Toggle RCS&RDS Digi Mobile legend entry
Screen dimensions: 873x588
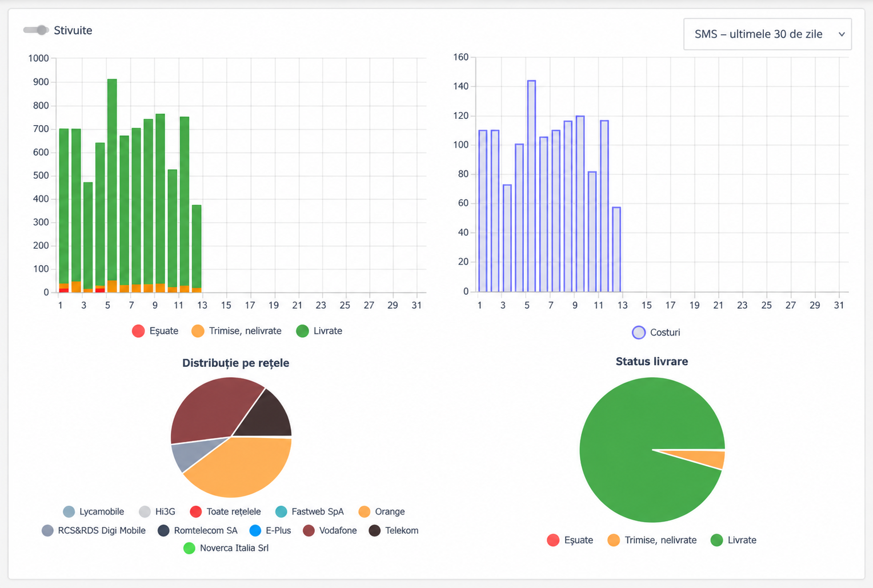[94, 530]
